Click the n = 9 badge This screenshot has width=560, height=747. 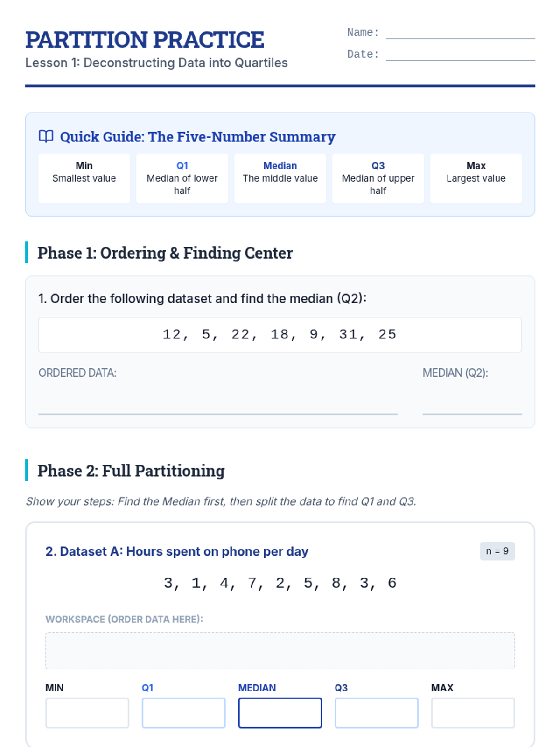point(497,551)
